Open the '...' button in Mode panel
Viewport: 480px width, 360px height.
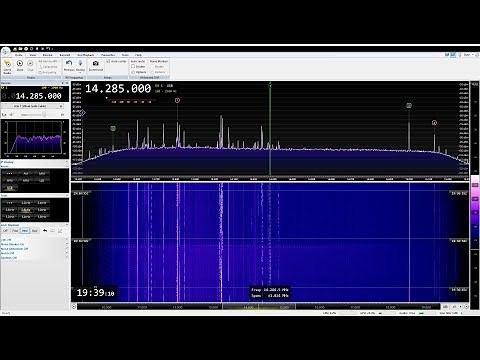pos(10,173)
